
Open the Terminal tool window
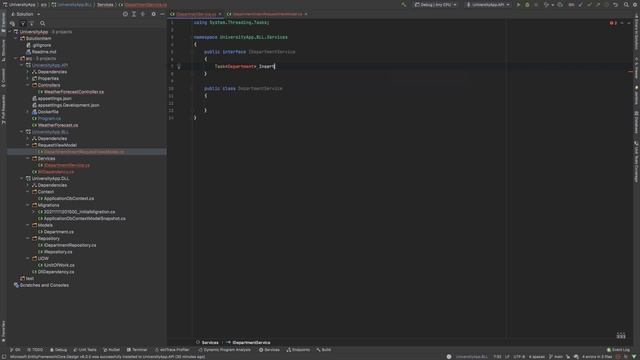137,350
